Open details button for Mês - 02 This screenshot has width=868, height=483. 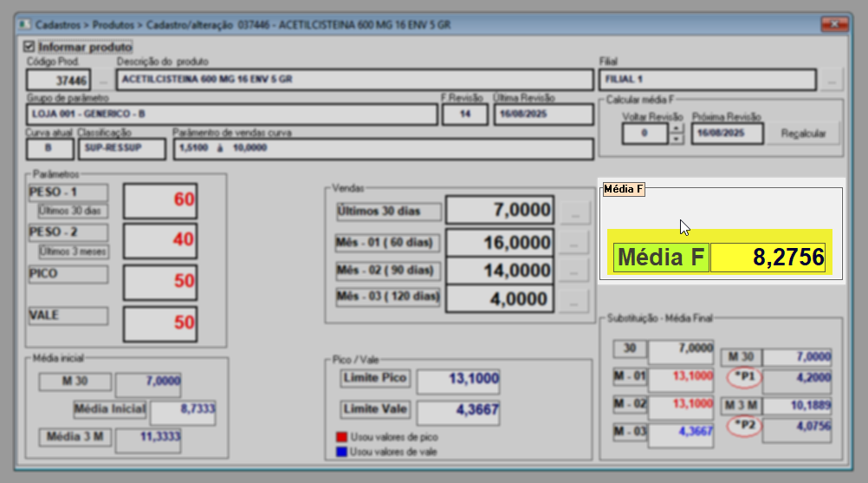tap(573, 271)
